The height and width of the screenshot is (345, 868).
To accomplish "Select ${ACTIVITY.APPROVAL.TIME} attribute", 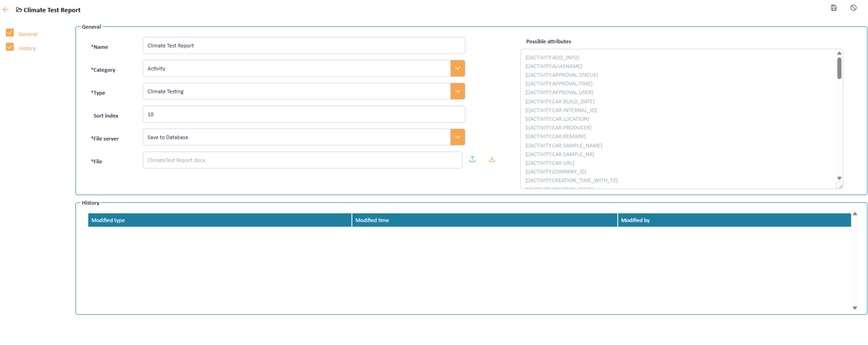I will click(559, 84).
